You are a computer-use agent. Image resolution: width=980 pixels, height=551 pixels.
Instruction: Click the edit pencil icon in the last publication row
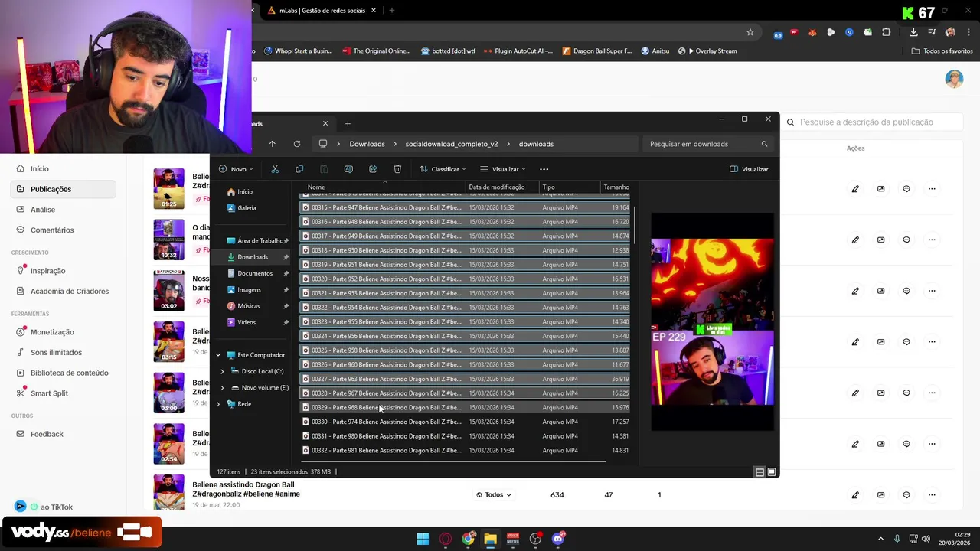pyautogui.click(x=855, y=495)
